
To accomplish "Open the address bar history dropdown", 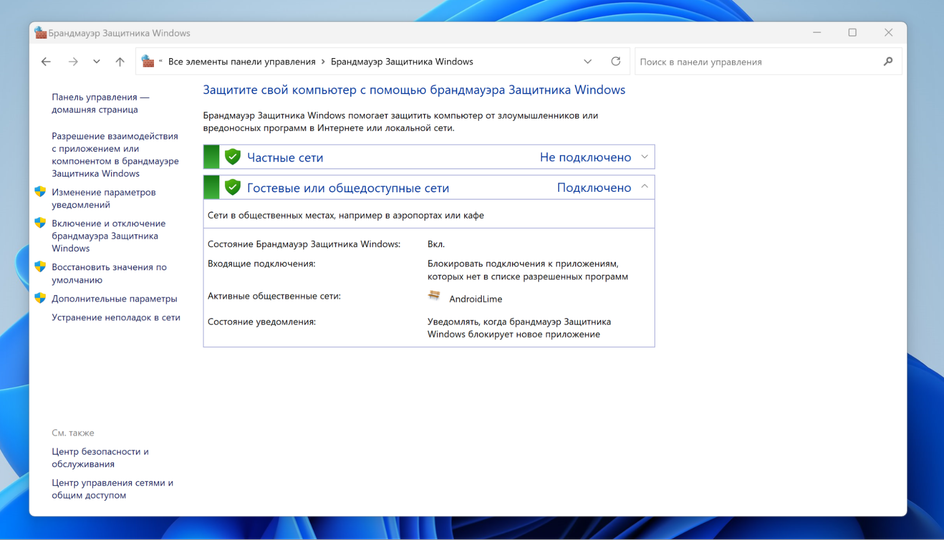I will pos(588,61).
